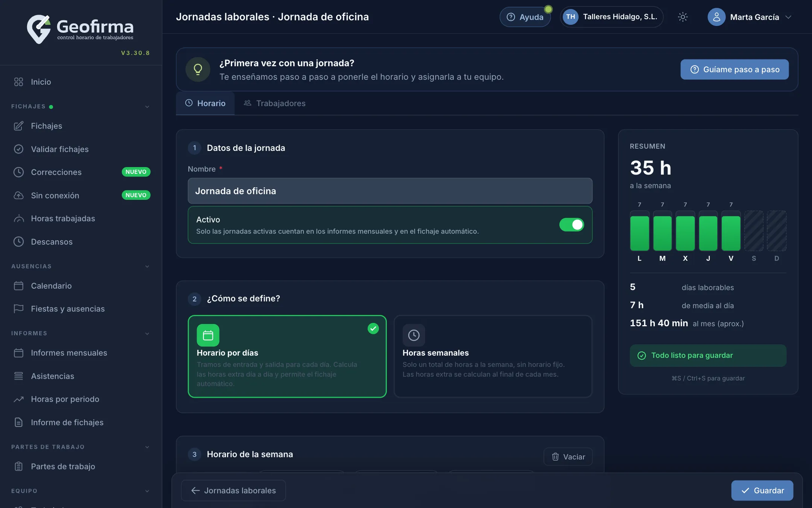The height and width of the screenshot is (508, 812).
Task: Go to Validar fichajes check icon
Action: [x=18, y=149]
